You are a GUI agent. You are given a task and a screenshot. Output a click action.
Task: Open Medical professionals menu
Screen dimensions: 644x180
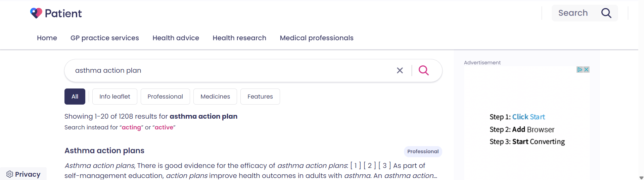tap(317, 38)
